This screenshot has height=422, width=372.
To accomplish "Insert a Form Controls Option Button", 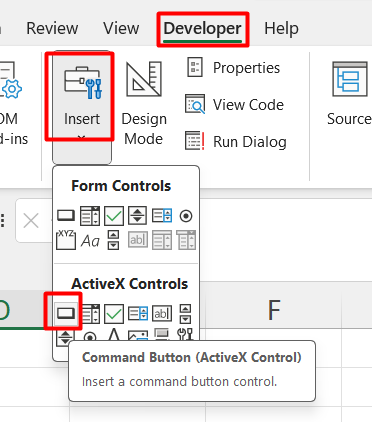I will coord(186,216).
